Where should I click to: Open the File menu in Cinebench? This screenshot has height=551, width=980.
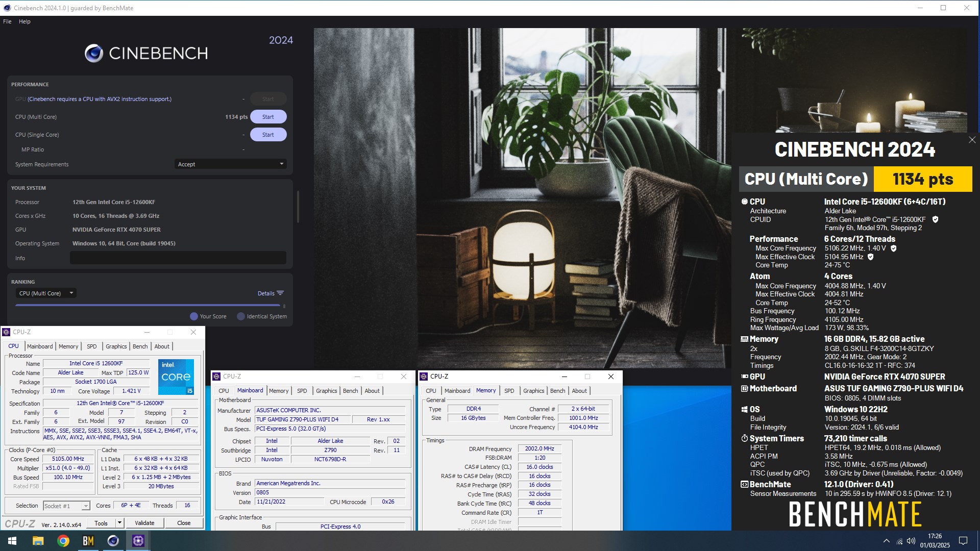(x=7, y=21)
